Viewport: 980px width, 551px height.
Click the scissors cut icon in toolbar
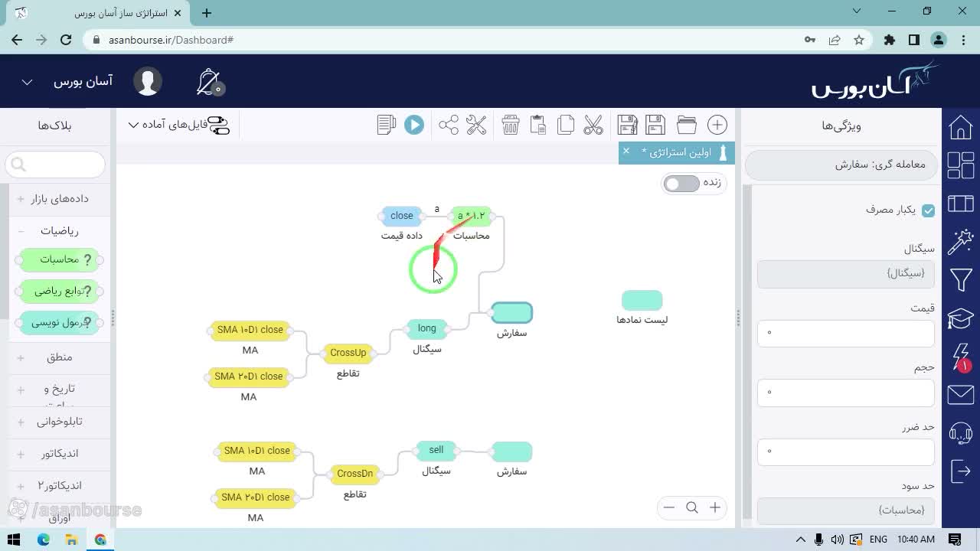pos(593,125)
